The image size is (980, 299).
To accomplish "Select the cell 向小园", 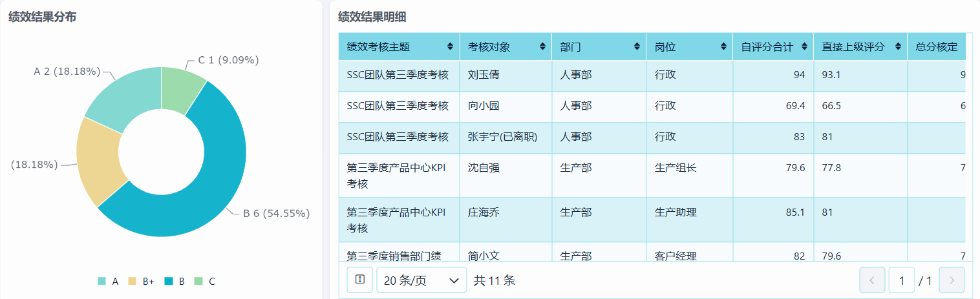I will (506, 107).
